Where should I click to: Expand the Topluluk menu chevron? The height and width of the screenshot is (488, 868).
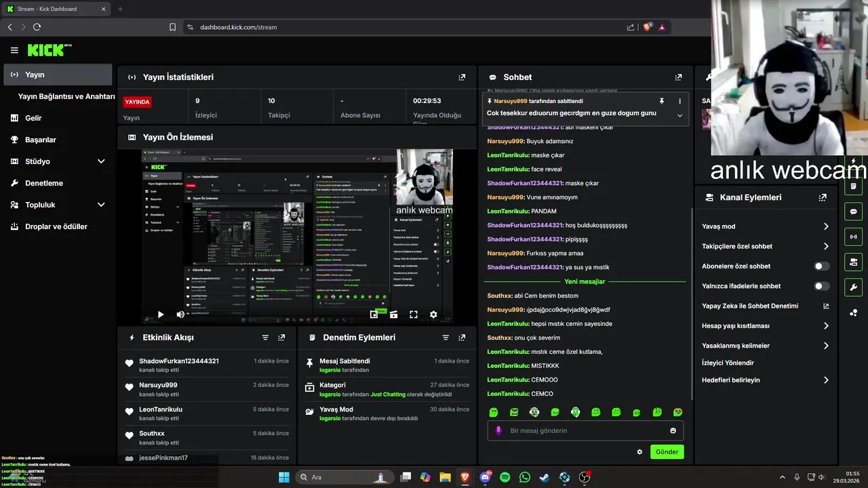[101, 205]
